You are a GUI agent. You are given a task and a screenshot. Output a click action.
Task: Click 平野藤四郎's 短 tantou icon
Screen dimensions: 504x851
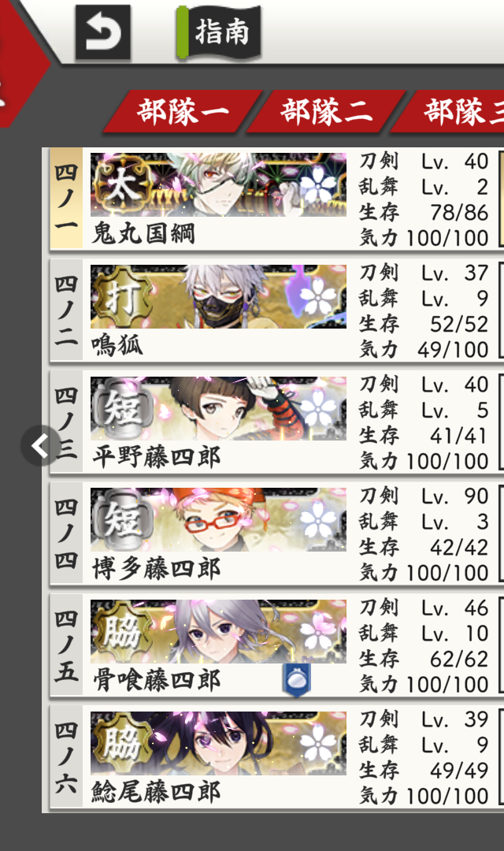(122, 408)
